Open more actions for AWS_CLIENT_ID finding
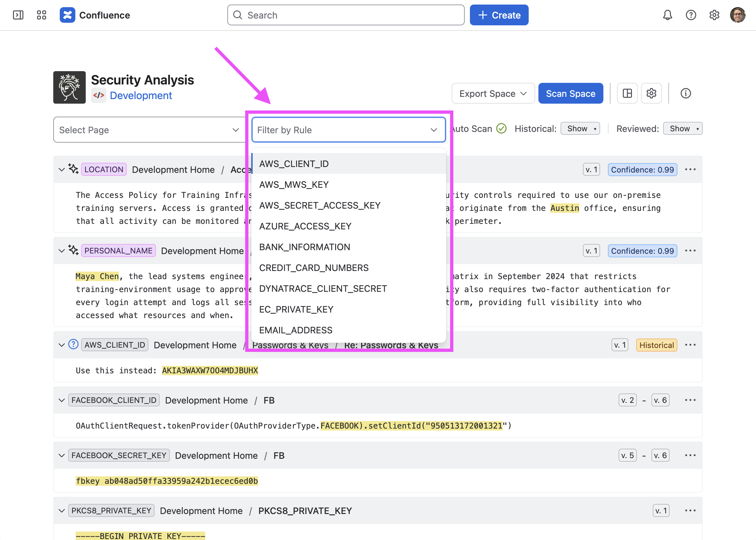Viewport: 756px width, 540px height. 690,345
